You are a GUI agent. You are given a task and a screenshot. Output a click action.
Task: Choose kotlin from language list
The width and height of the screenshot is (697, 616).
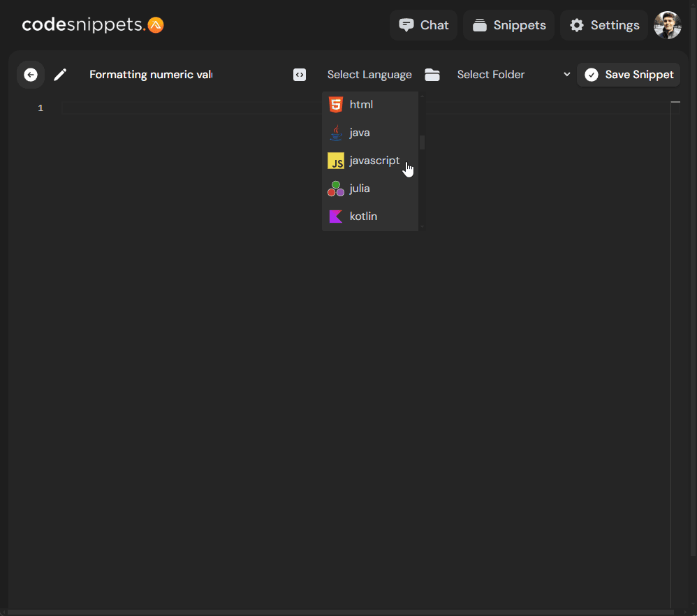[370, 217]
